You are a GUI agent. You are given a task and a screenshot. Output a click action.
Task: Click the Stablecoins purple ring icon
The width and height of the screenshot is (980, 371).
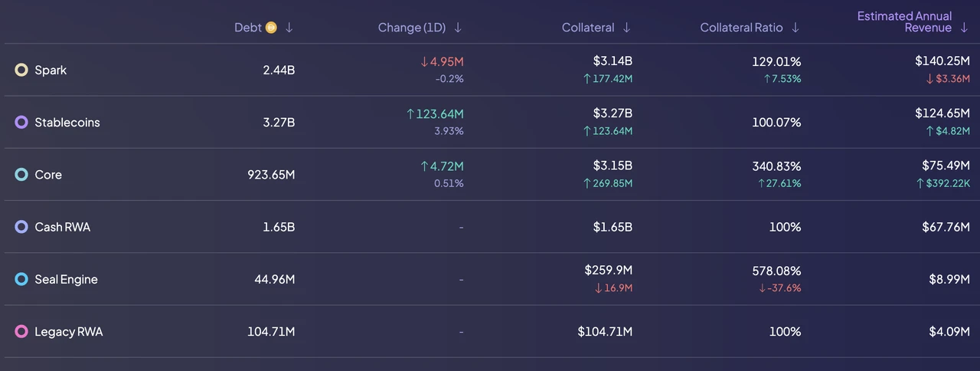tap(21, 123)
